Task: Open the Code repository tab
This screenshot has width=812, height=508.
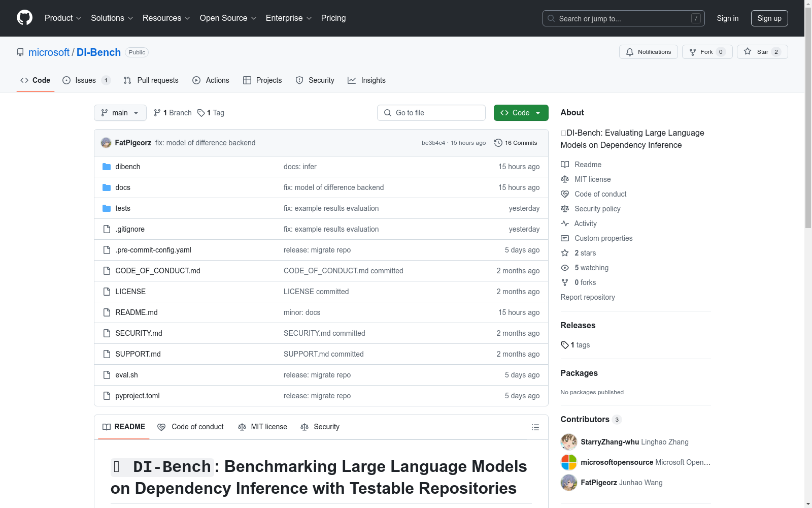Action: click(36, 80)
